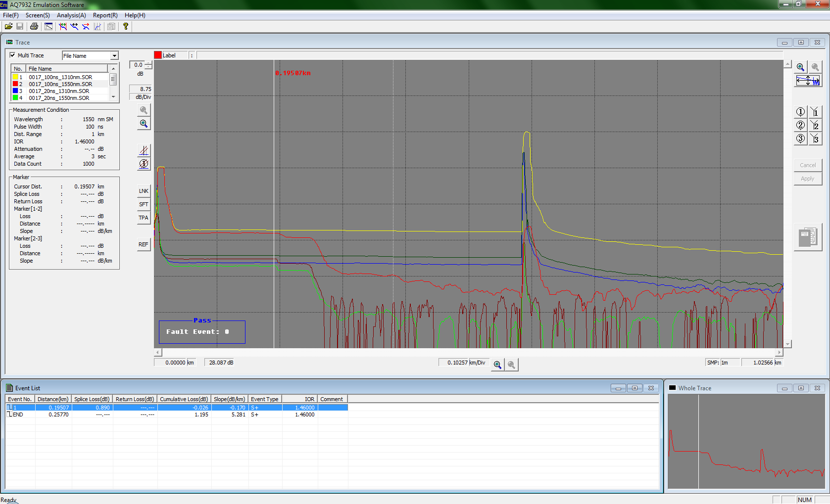Image resolution: width=830 pixels, height=504 pixels.
Task: Click the red Label color swatch
Action: pyautogui.click(x=158, y=55)
